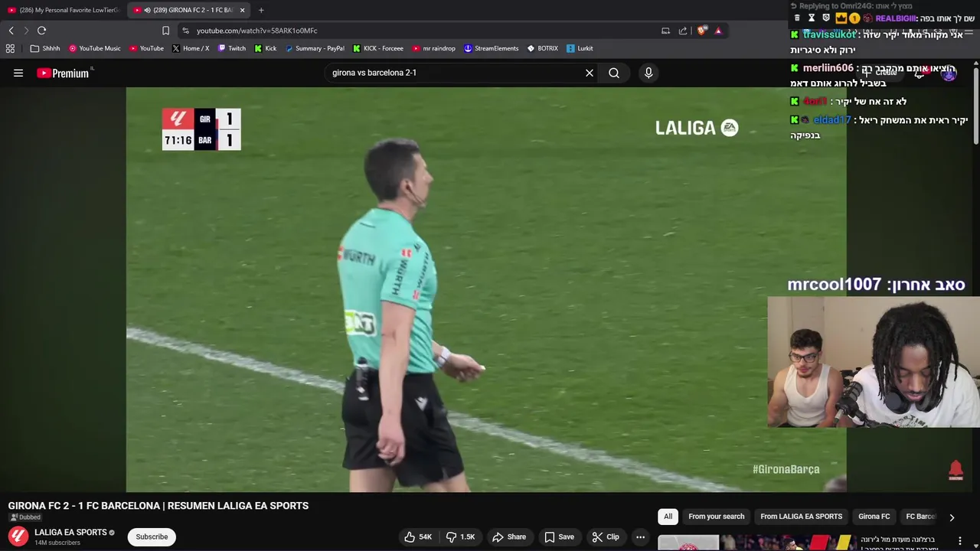Viewport: 980px width, 551px height.
Task: Open Home / X bookmark
Action: pyautogui.click(x=191, y=48)
